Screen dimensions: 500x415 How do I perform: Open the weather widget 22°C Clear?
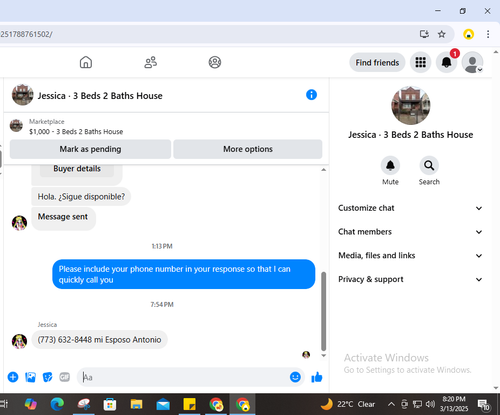point(347,404)
